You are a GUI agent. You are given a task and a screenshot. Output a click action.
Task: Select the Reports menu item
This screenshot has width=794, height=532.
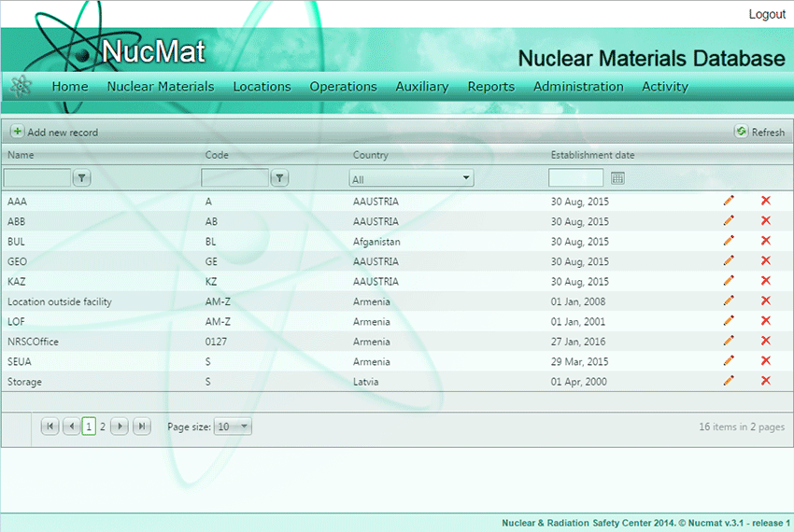[491, 87]
